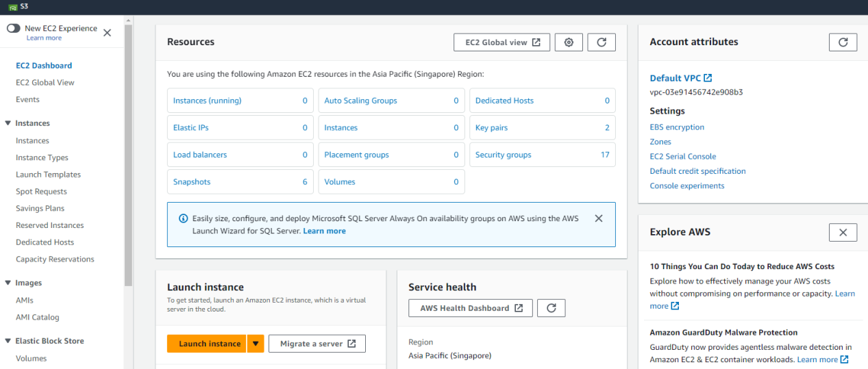Image resolution: width=868 pixels, height=369 pixels.
Task: Close the New EC2 Experience sidebar
Action: [107, 33]
